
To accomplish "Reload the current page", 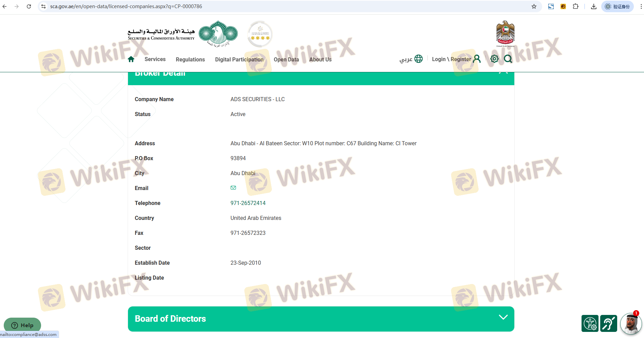I will click(x=29, y=6).
